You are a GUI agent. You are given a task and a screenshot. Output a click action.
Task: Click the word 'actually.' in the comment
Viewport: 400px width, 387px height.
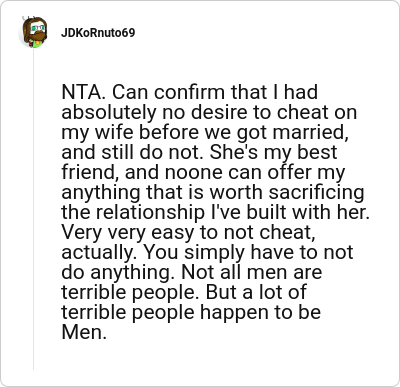98,252
